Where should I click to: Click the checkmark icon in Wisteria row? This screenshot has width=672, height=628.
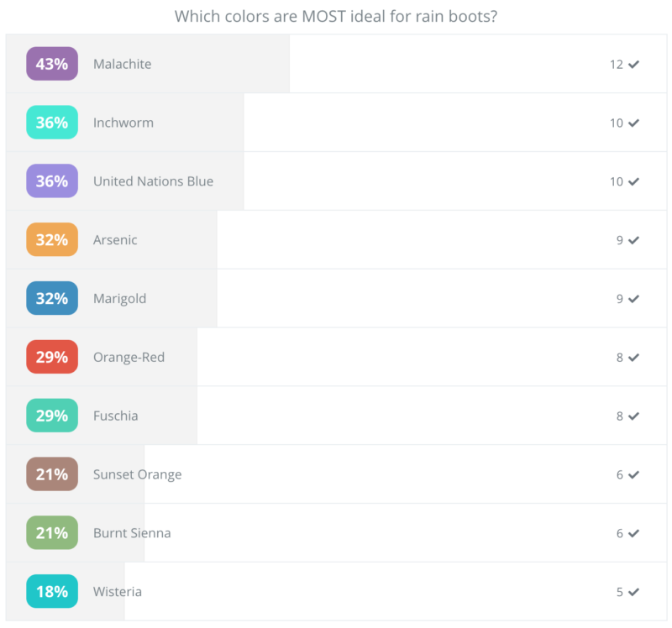[x=633, y=592]
